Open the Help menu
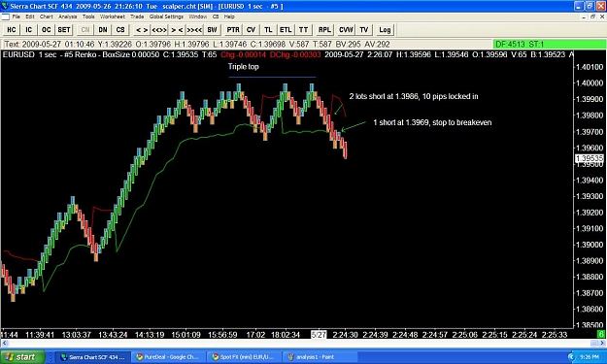The height and width of the screenshot is (364, 607). click(229, 17)
